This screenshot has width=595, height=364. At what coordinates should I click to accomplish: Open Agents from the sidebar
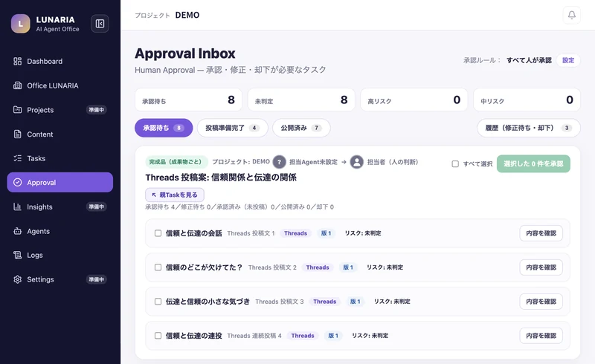click(60, 231)
